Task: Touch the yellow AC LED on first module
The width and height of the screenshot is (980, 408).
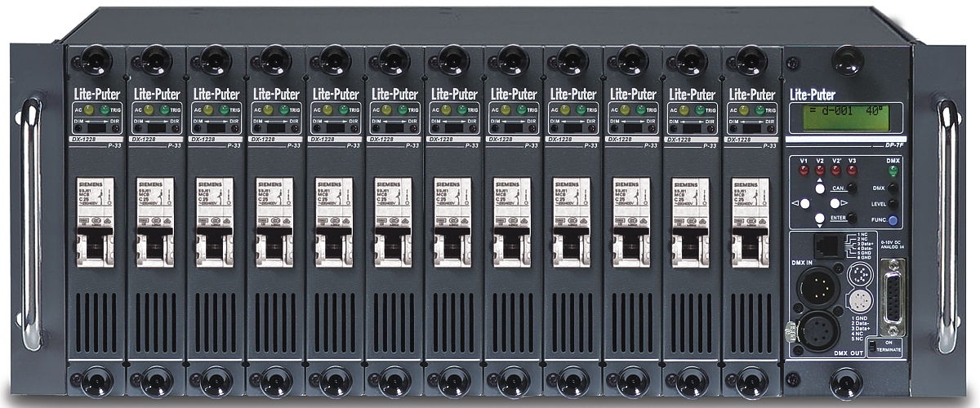Action: [88, 109]
